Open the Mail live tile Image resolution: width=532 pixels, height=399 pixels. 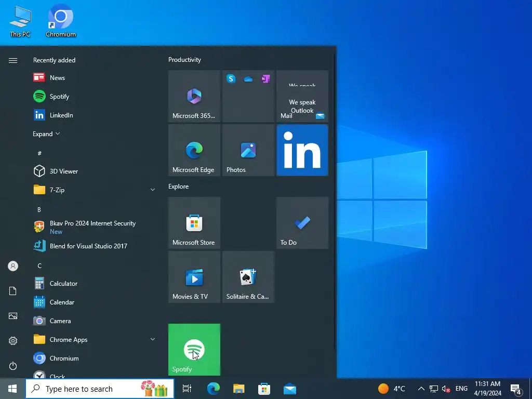(302, 96)
